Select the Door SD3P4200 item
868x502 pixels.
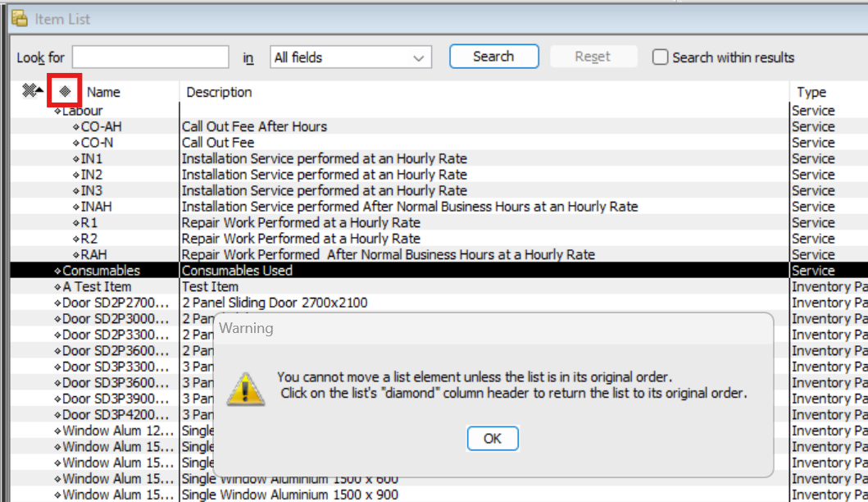click(x=116, y=415)
